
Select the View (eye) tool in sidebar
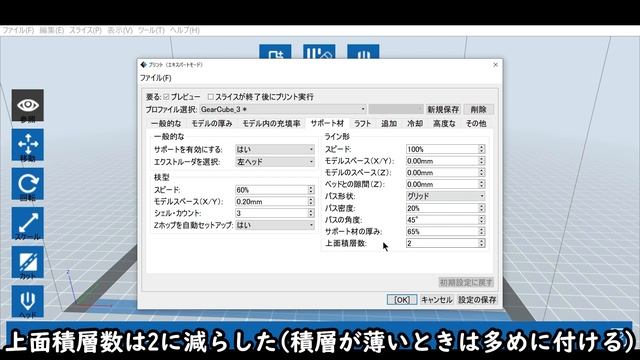click(28, 106)
